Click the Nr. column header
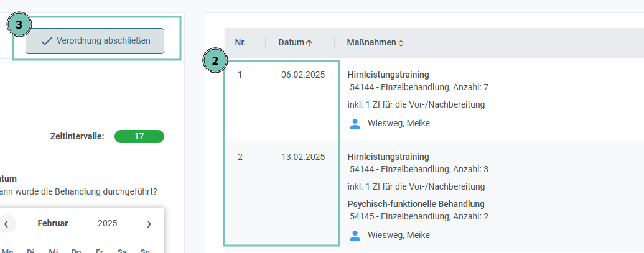Viewport: 644px width, 253px height. (x=240, y=43)
